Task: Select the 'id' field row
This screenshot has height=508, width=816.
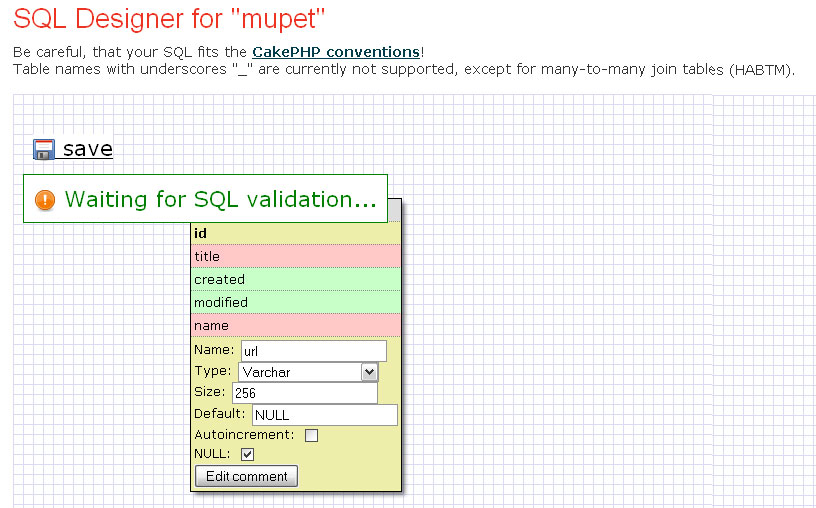Action: 296,233
